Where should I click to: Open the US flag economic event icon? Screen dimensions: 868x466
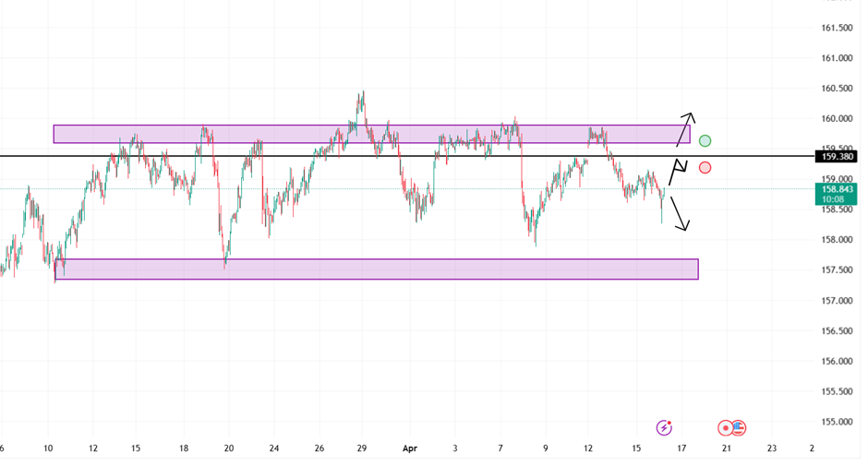(x=739, y=427)
